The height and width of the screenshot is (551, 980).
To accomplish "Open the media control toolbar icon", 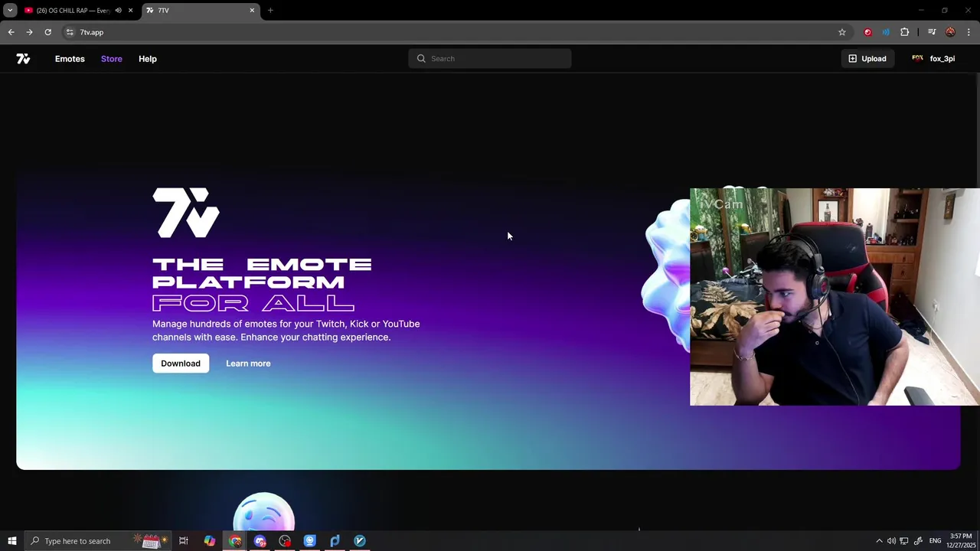I will 932,32.
